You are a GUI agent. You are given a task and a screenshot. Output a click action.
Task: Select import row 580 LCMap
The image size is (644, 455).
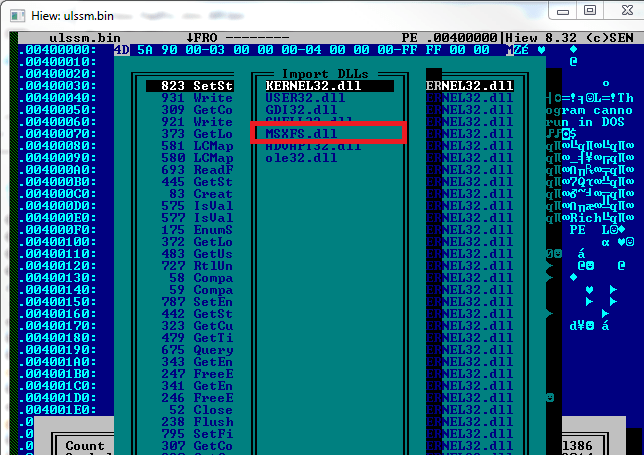click(x=197, y=158)
